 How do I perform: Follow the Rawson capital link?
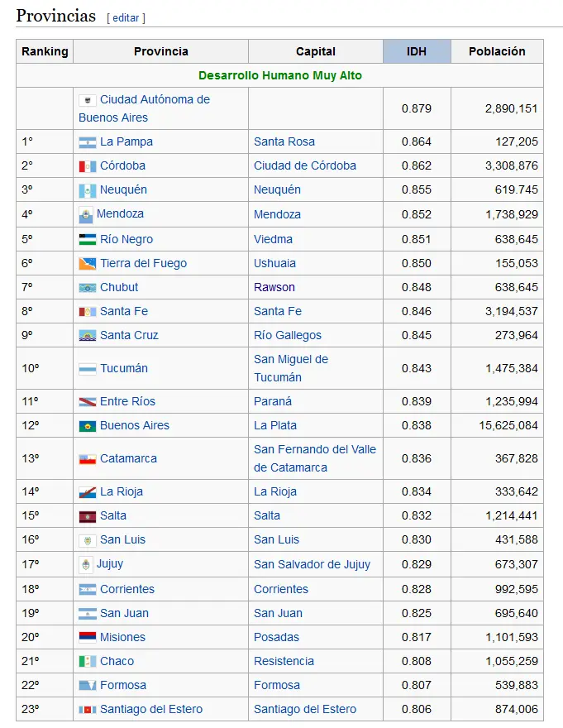[274, 287]
